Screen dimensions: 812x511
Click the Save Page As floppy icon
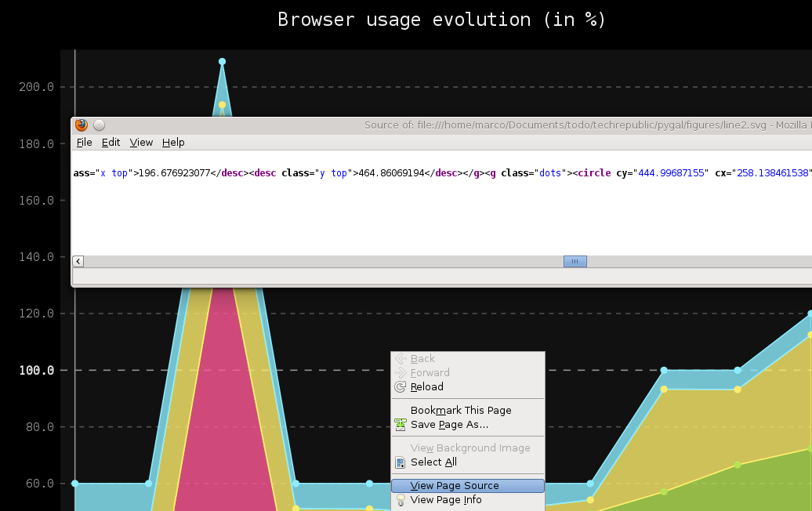point(402,424)
